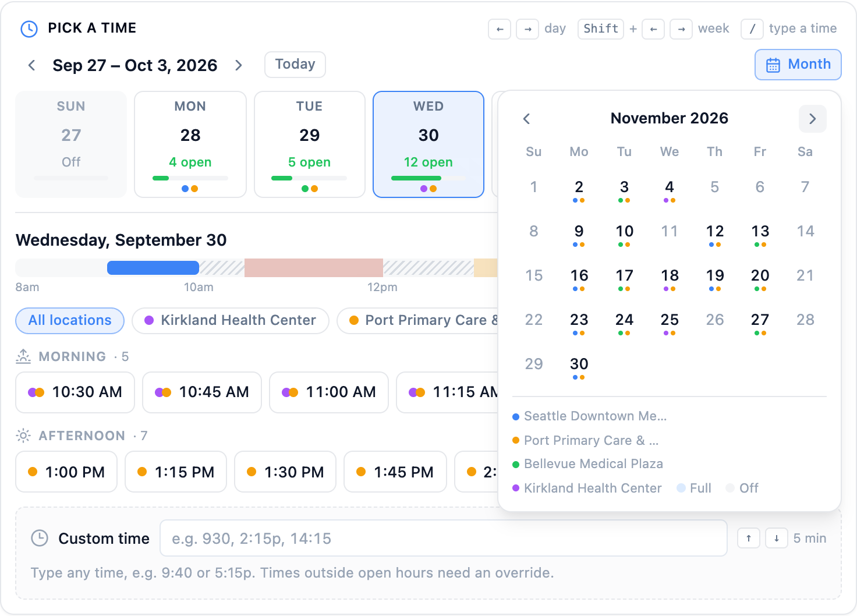Click left-arrow week shortcut key
Image resolution: width=857 pixels, height=616 pixels.
pyautogui.click(x=653, y=29)
